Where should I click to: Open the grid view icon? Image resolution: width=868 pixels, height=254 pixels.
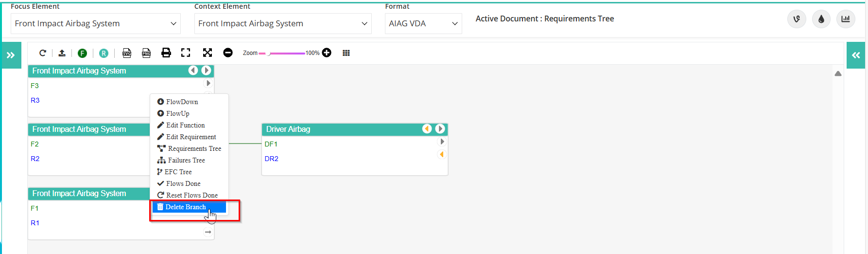point(346,53)
